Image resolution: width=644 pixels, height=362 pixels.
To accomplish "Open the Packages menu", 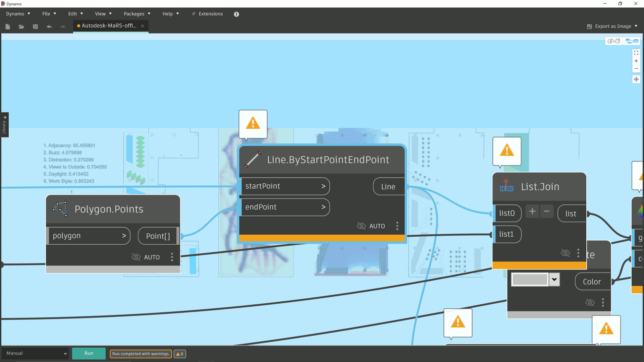I will (137, 14).
